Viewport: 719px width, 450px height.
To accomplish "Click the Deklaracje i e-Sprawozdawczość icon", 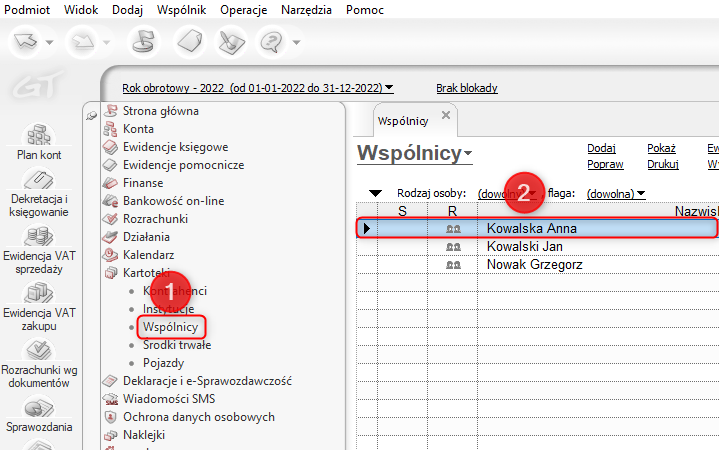I will [110, 381].
